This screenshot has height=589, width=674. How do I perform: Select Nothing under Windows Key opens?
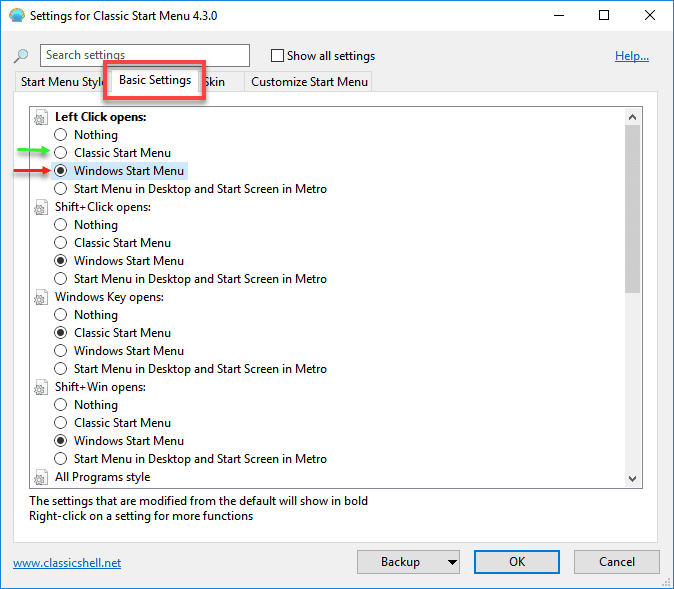click(61, 315)
